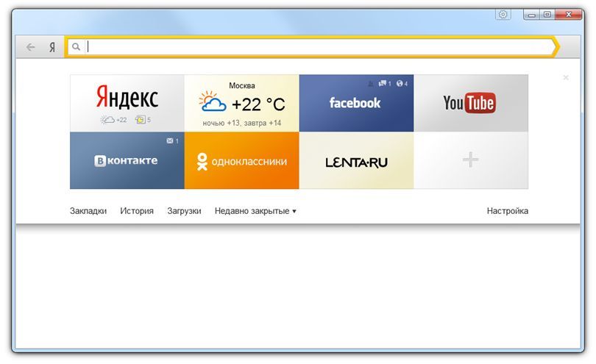Click the '+22 °C' temperature text

click(258, 104)
